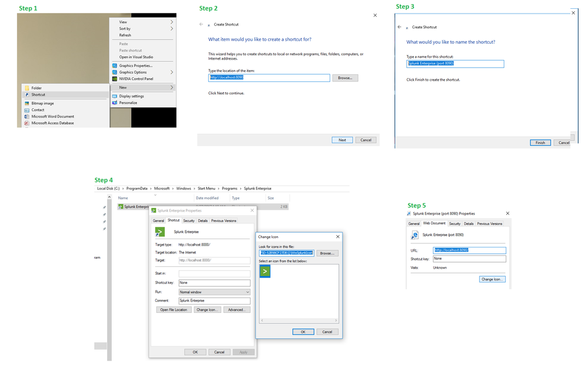
Task: Open the Run dropdown showing Normal window
Action: (214, 292)
